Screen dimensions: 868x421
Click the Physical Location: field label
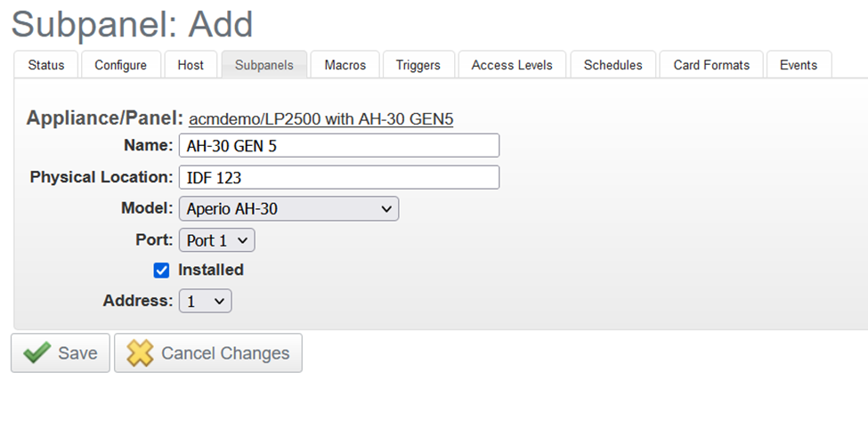point(101,177)
